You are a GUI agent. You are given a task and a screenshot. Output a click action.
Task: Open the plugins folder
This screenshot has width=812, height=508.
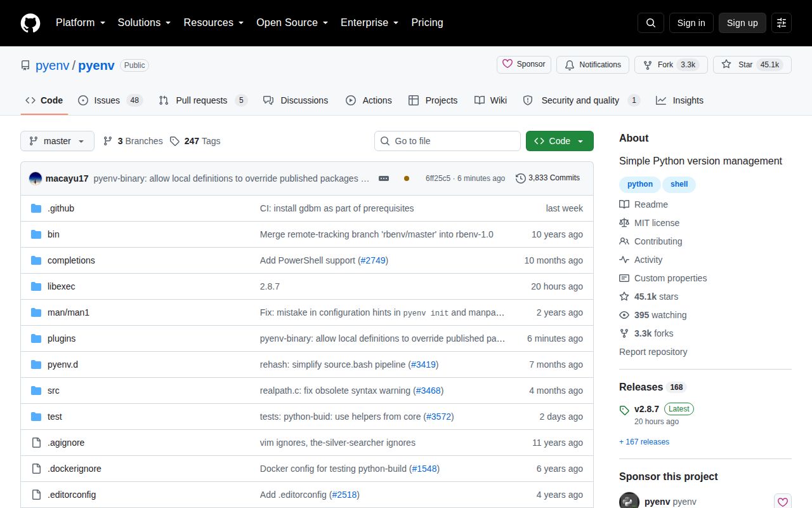[62, 338]
